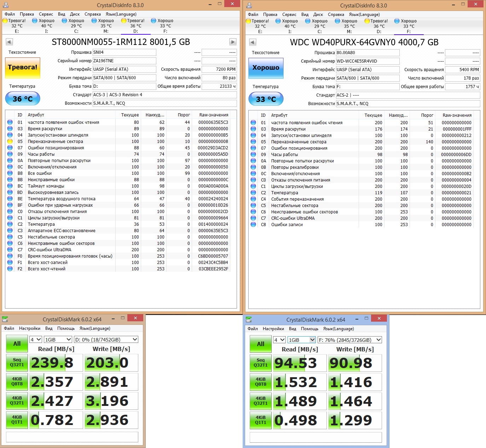The width and height of the screenshot is (486, 448).
Task: Click the yellow Тревога! health status button
Action: (23, 68)
